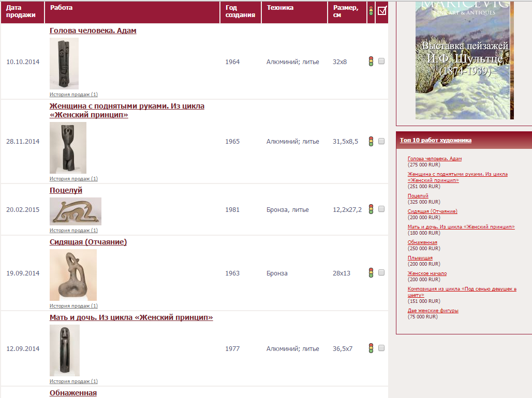
Task: Check the box for 'Мать и дочь' row
Action: 381,348
